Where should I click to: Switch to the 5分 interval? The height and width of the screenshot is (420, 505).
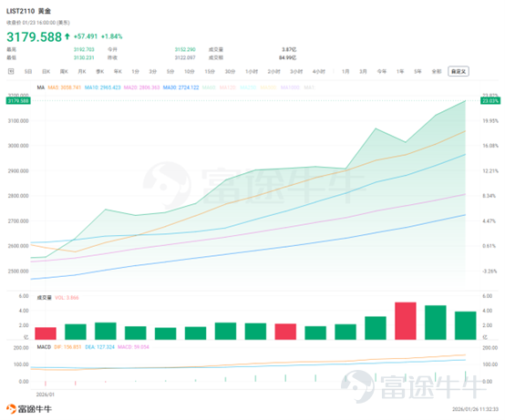coord(170,71)
